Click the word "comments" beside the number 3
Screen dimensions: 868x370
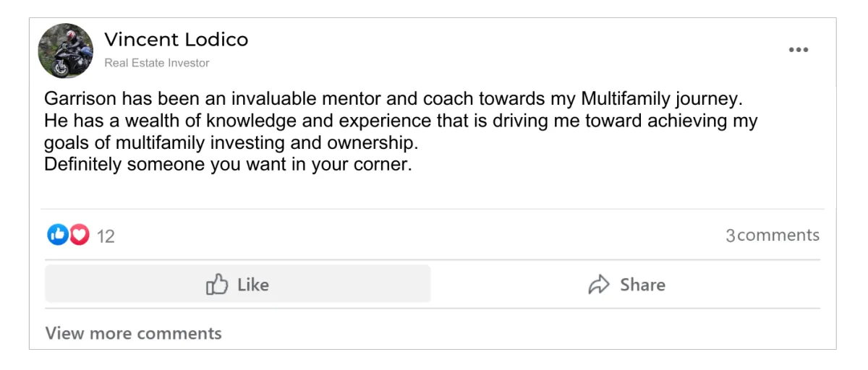778,235
